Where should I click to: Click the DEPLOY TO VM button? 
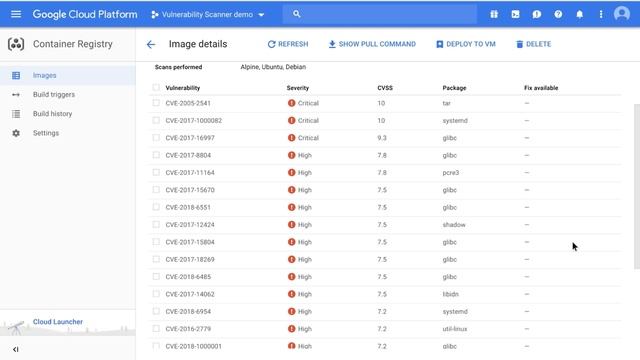coord(466,44)
